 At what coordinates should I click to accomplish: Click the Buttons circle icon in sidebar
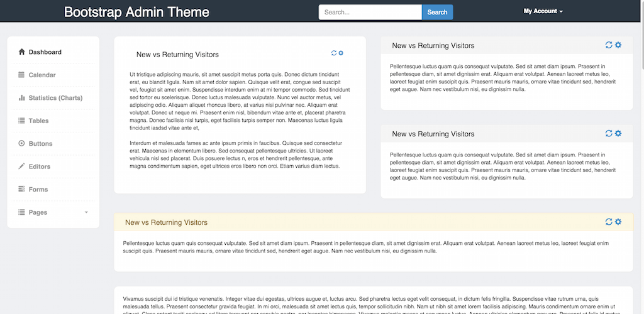pyautogui.click(x=22, y=144)
